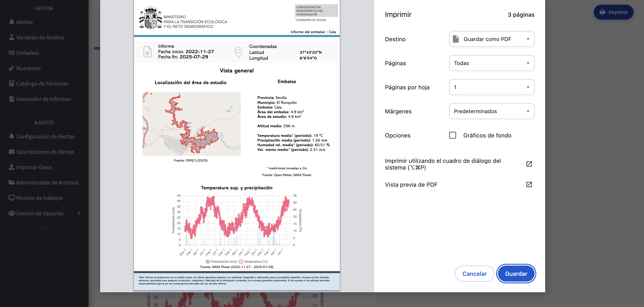Click the 'Altitud media: 296 m' text
This screenshot has height=307, width=644.
tap(276, 126)
